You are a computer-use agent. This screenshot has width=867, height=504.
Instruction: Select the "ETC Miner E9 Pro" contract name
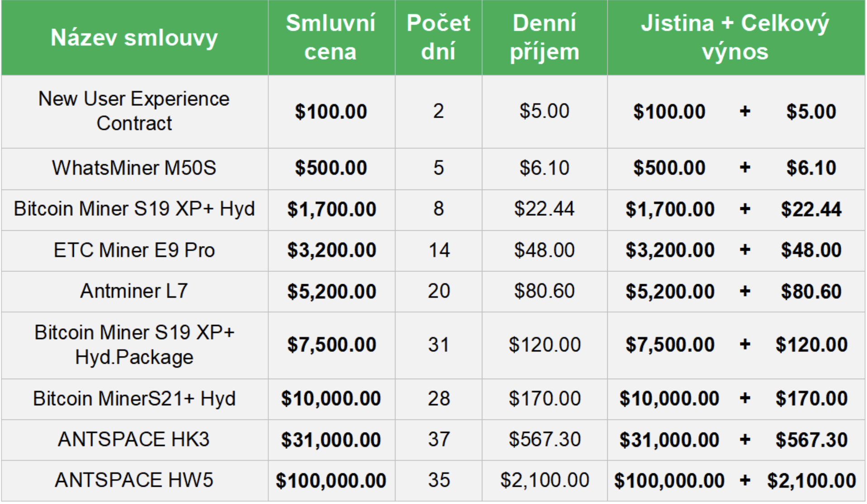134,250
